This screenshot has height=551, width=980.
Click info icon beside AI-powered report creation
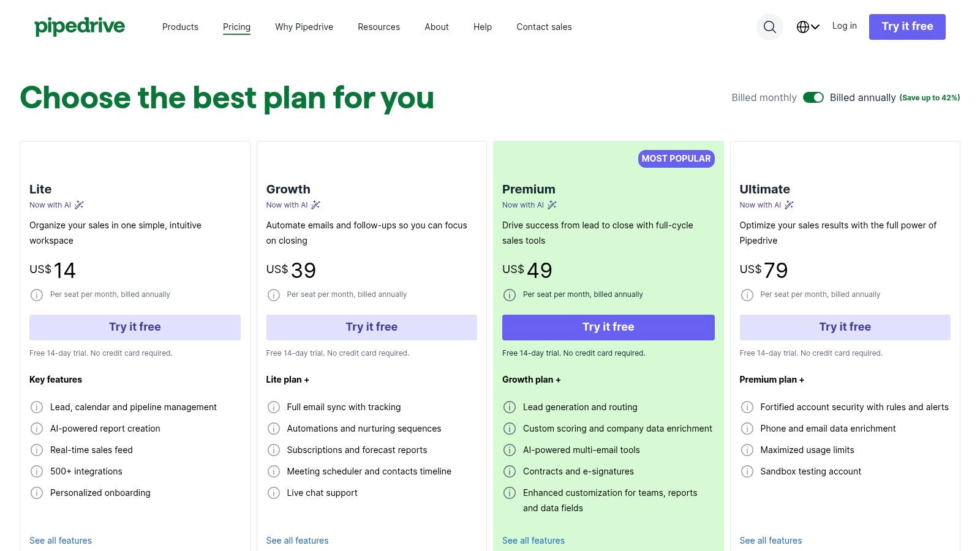tap(37, 429)
